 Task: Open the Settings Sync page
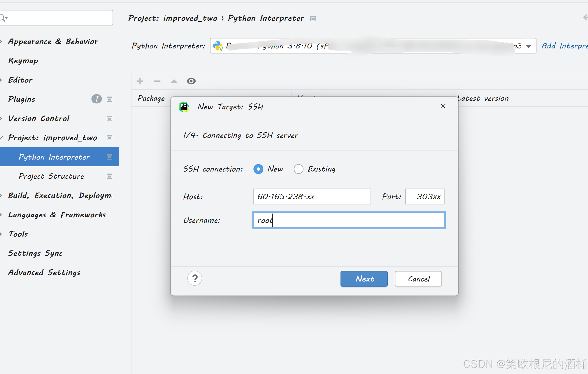pyautogui.click(x=35, y=253)
